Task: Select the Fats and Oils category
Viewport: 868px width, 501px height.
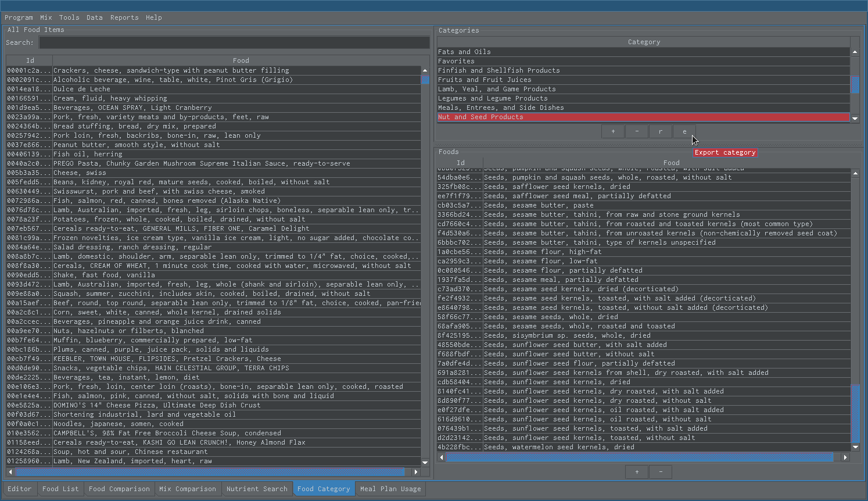Action: 644,52
